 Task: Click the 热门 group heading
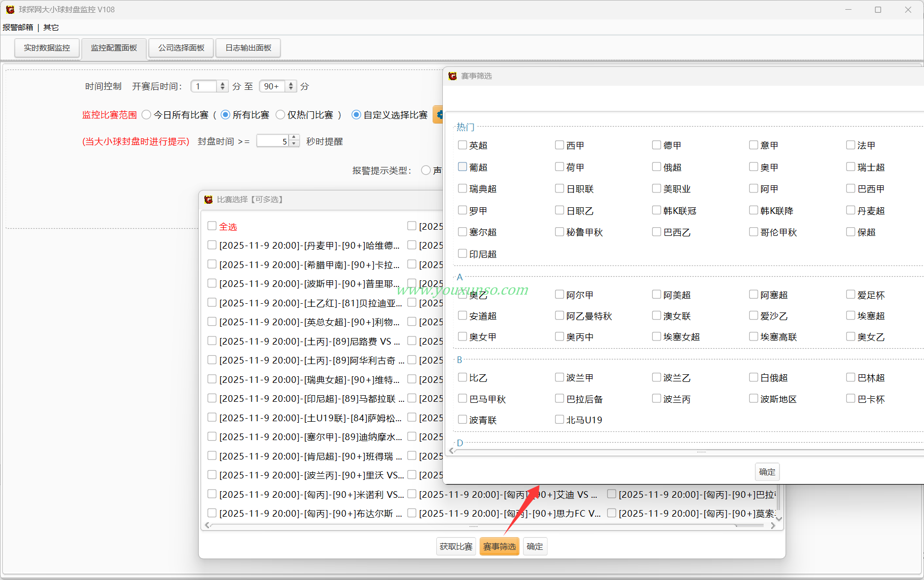pyautogui.click(x=465, y=127)
